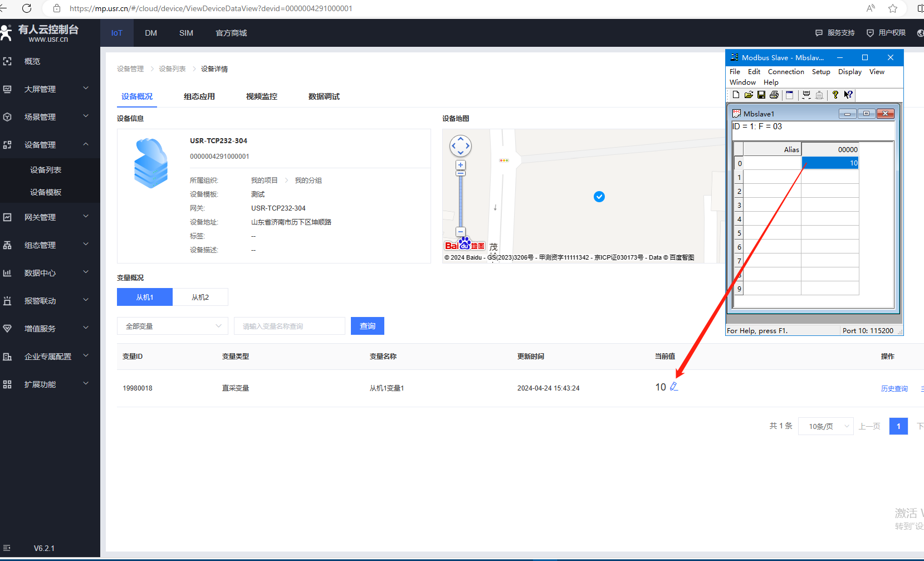
Task: Click the Print icon in Modbus toolbar
Action: [x=774, y=95]
